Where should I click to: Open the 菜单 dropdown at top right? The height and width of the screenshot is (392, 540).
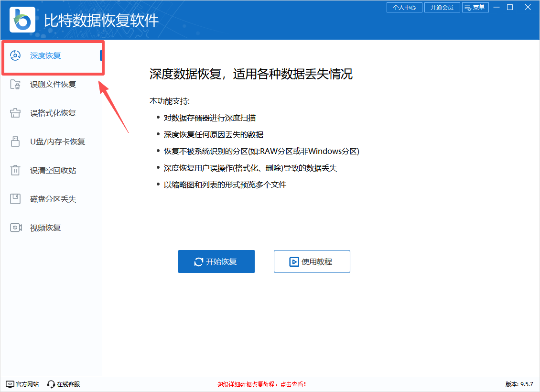click(x=475, y=7)
